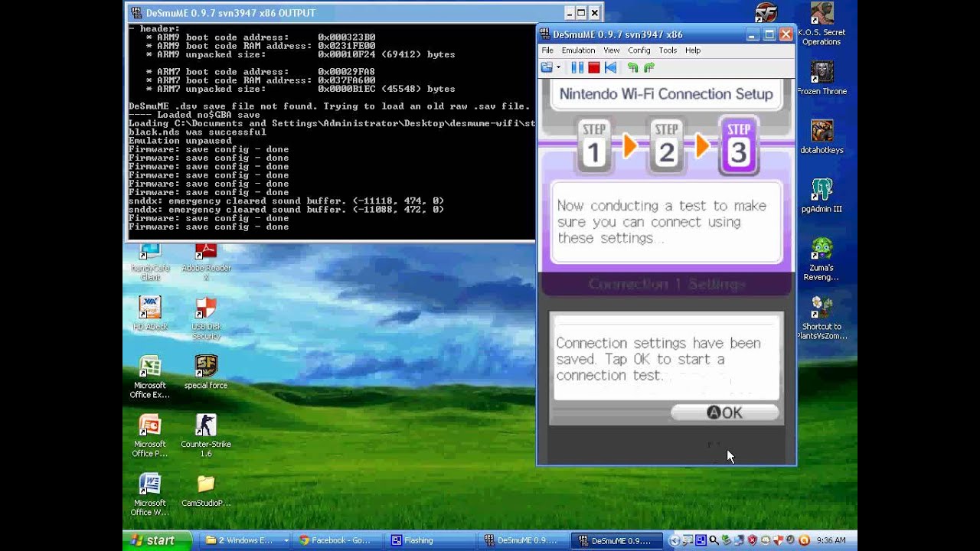Select Zuma's Revenge desktop icon
The image size is (980, 551).
click(x=822, y=259)
